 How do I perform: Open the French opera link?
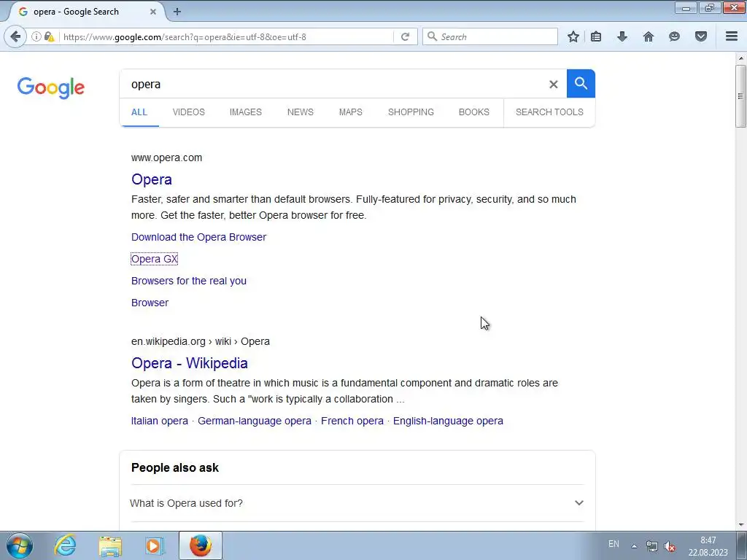pos(352,421)
